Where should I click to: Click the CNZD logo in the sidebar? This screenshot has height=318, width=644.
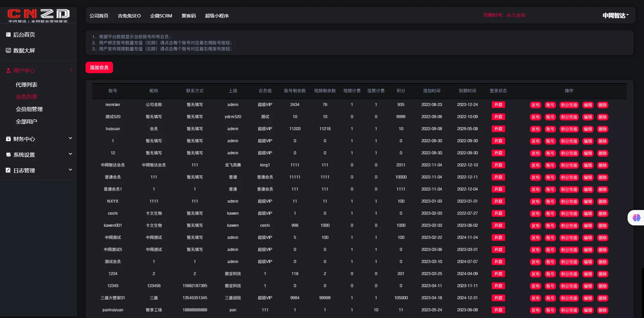[x=38, y=15]
